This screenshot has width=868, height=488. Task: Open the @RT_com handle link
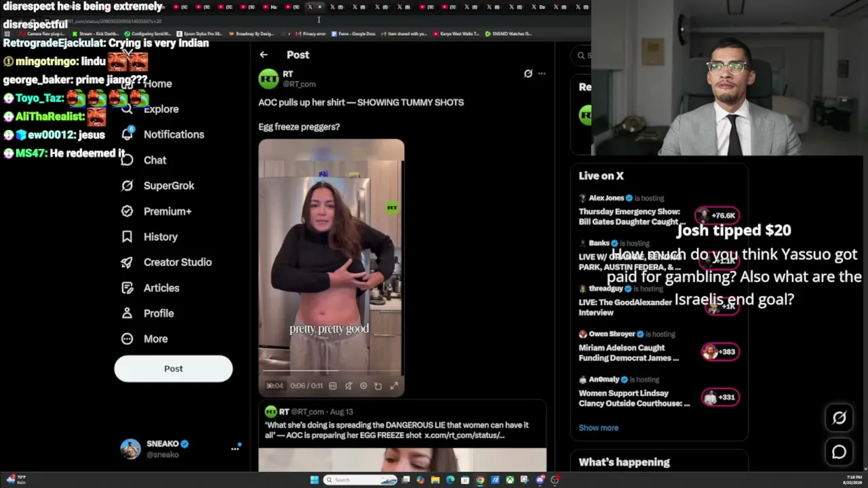[299, 84]
